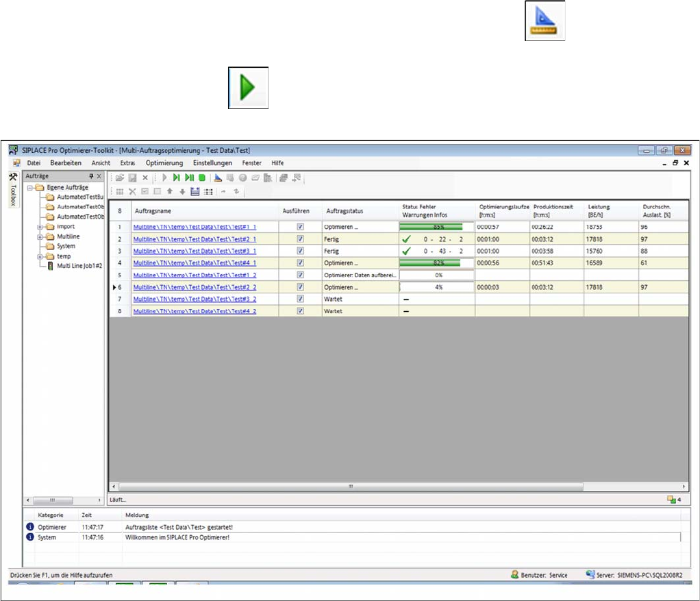
Task: Click the Toolbox hammer icon in sidebar
Action: point(13,177)
